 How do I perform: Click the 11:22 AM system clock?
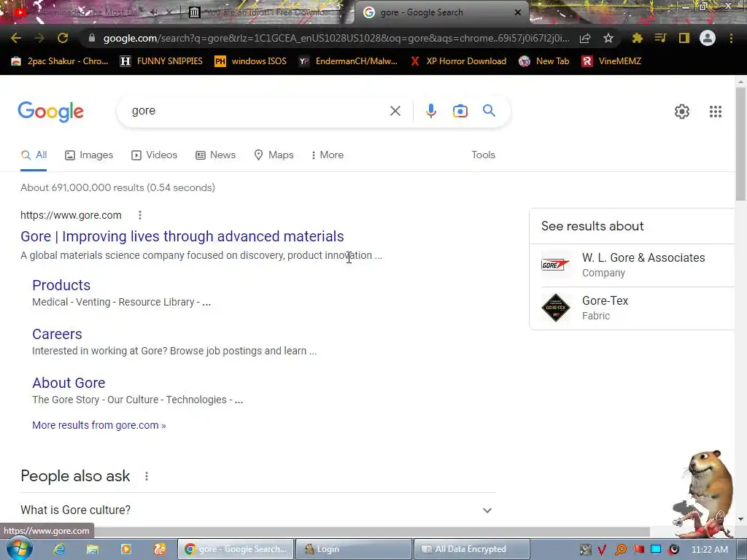(x=709, y=550)
